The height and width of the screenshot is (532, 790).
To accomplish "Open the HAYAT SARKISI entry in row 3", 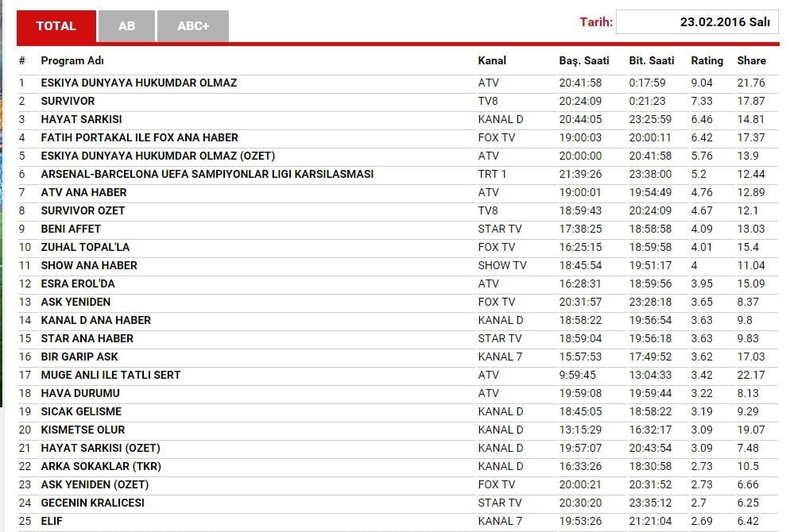I will point(81,119).
